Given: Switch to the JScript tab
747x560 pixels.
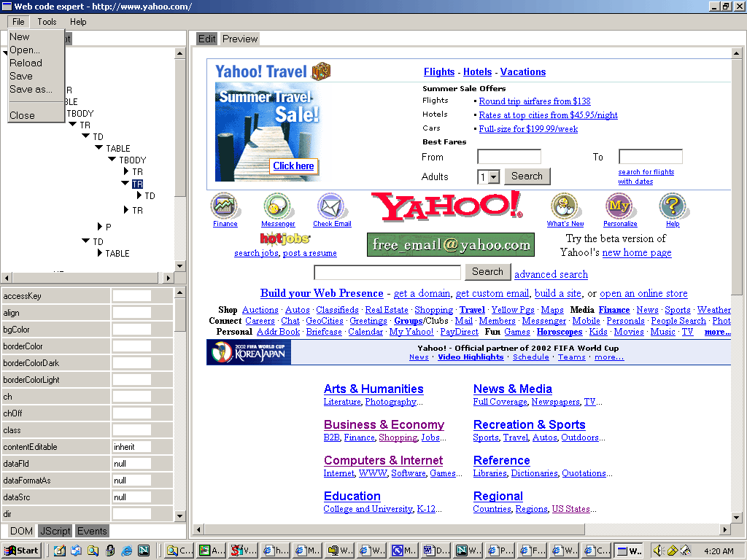Looking at the screenshot, I should (x=55, y=531).
